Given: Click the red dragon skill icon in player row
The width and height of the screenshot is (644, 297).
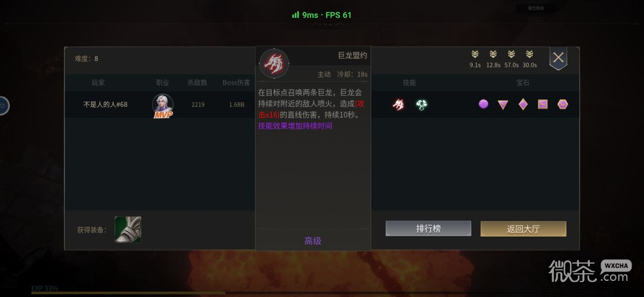Looking at the screenshot, I should point(398,105).
